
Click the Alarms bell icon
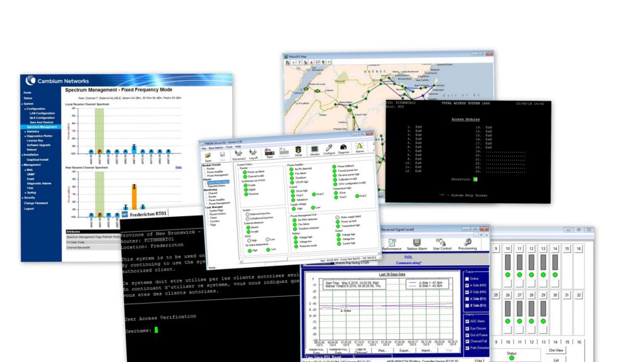pyautogui.click(x=360, y=146)
